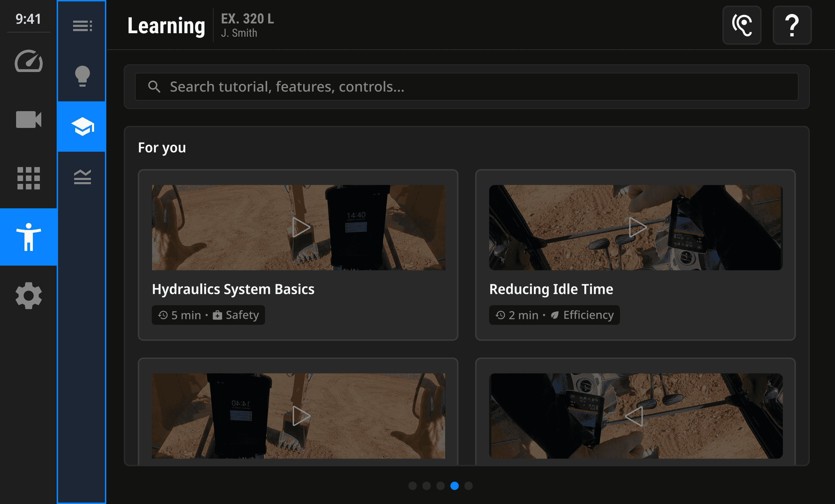Image resolution: width=835 pixels, height=504 pixels.
Task: Select the accessibility person icon
Action: coord(29,237)
